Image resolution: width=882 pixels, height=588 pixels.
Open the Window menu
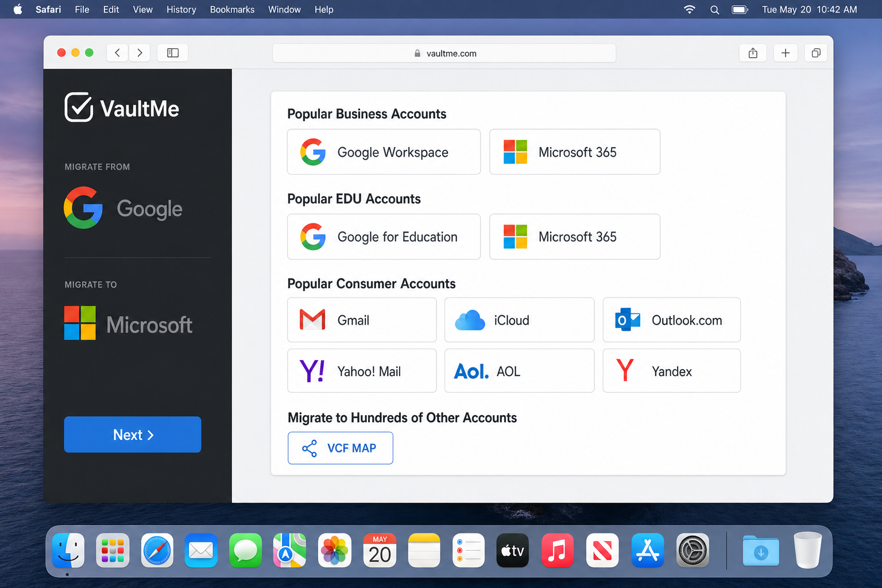pyautogui.click(x=284, y=9)
